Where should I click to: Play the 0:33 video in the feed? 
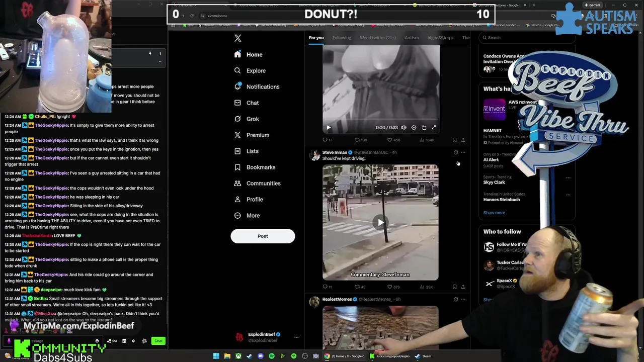click(x=329, y=128)
